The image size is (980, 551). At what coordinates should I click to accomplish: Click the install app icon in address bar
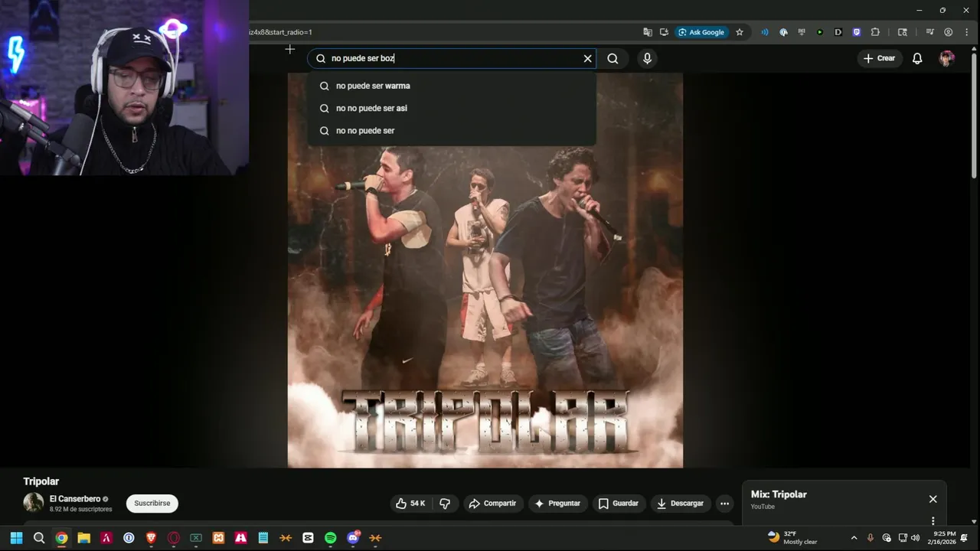(664, 32)
